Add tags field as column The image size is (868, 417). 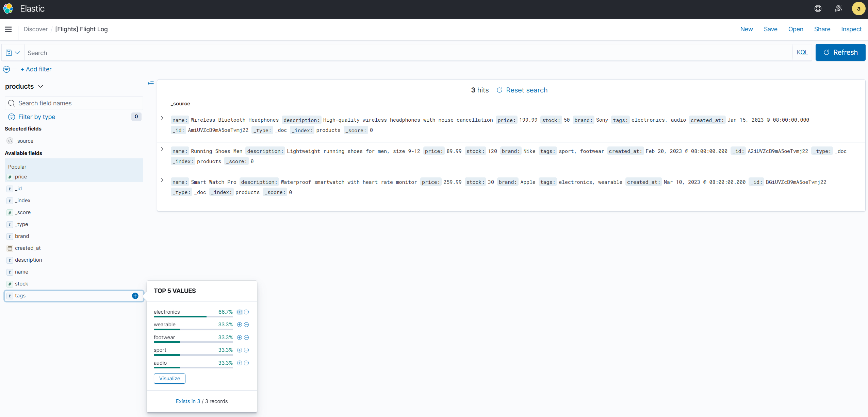pyautogui.click(x=135, y=296)
